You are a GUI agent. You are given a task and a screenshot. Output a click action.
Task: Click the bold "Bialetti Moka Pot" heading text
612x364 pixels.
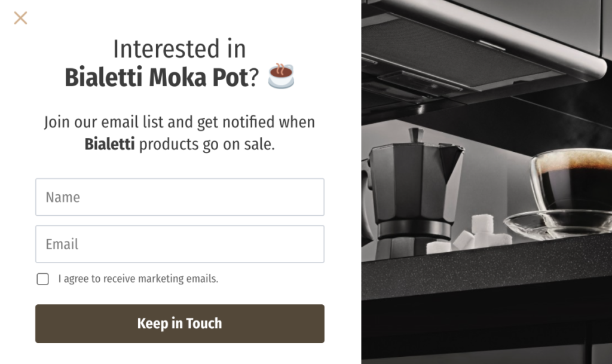point(156,78)
